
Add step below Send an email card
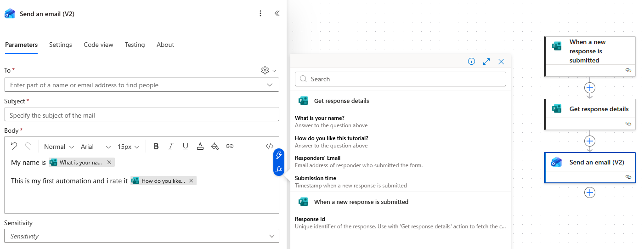point(590,192)
